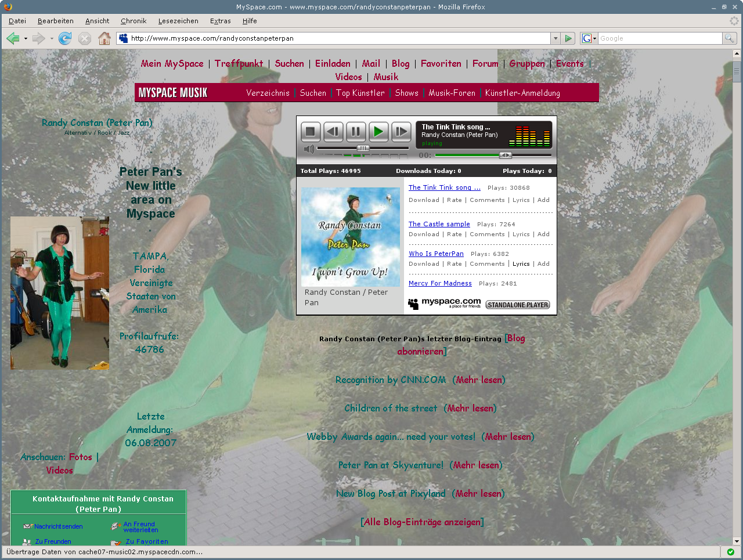This screenshot has height=560, width=743.
Task: Adjust the volume slider handle
Action: coord(363,149)
